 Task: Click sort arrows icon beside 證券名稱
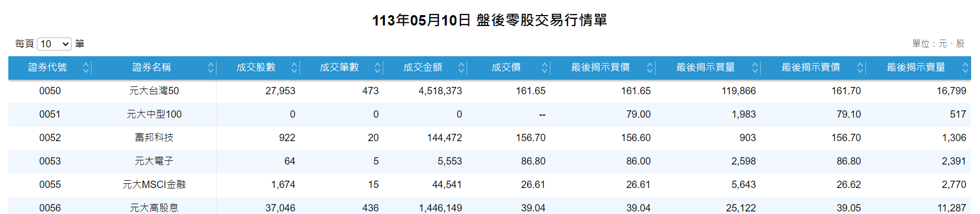211,68
